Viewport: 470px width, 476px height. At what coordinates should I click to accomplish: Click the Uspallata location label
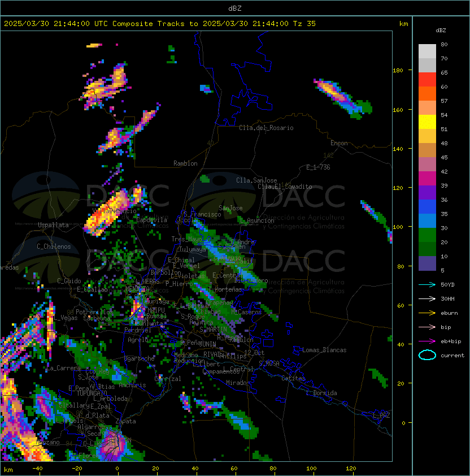[x=53, y=225]
